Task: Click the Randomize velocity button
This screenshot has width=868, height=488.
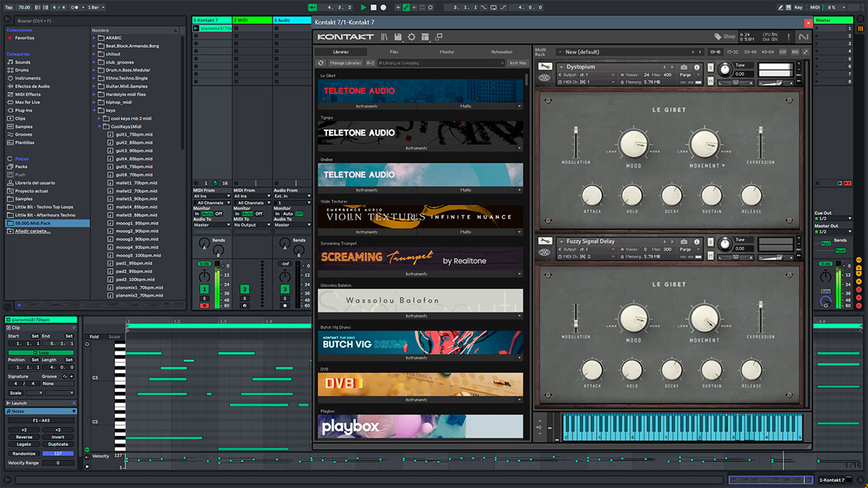Action: coord(24,453)
